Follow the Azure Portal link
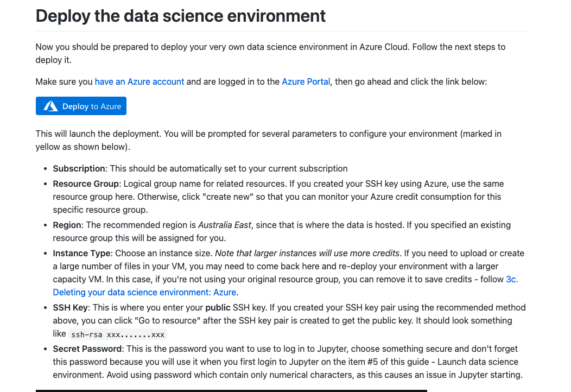 click(x=306, y=82)
